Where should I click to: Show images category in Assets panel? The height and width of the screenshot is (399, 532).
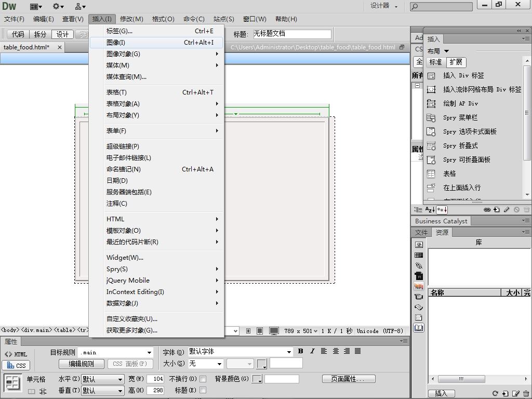419,245
